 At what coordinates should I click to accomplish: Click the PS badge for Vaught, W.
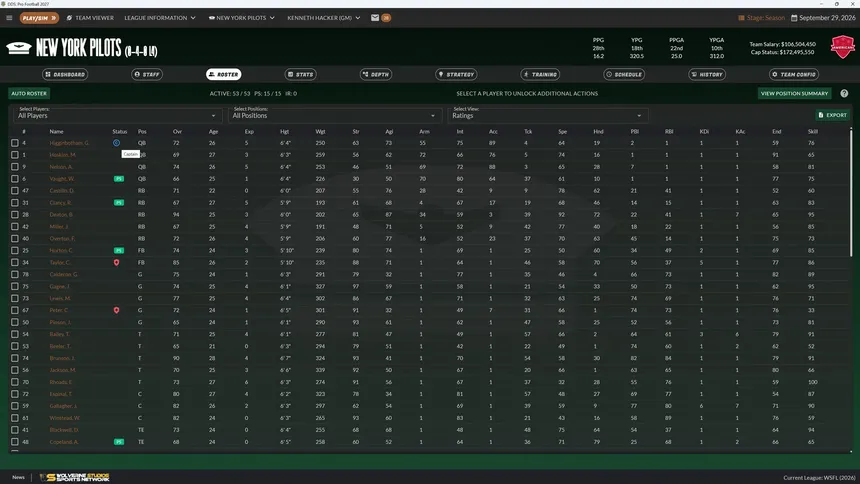click(x=118, y=179)
